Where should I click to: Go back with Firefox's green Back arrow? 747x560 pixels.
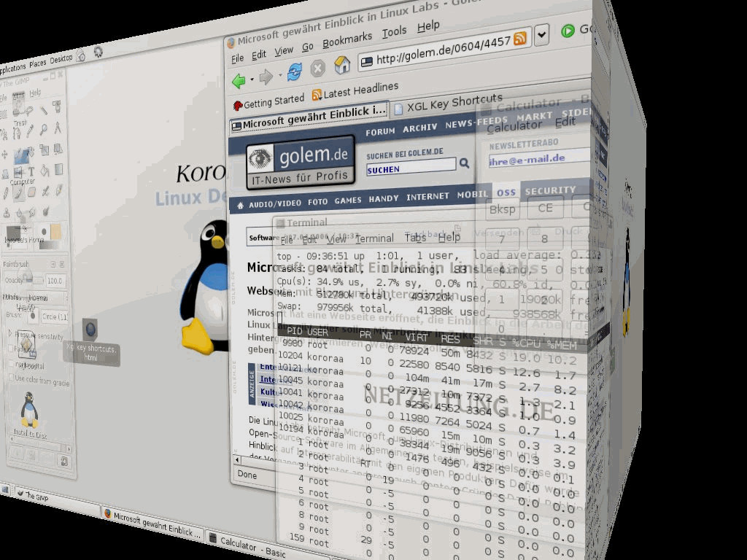click(x=239, y=80)
